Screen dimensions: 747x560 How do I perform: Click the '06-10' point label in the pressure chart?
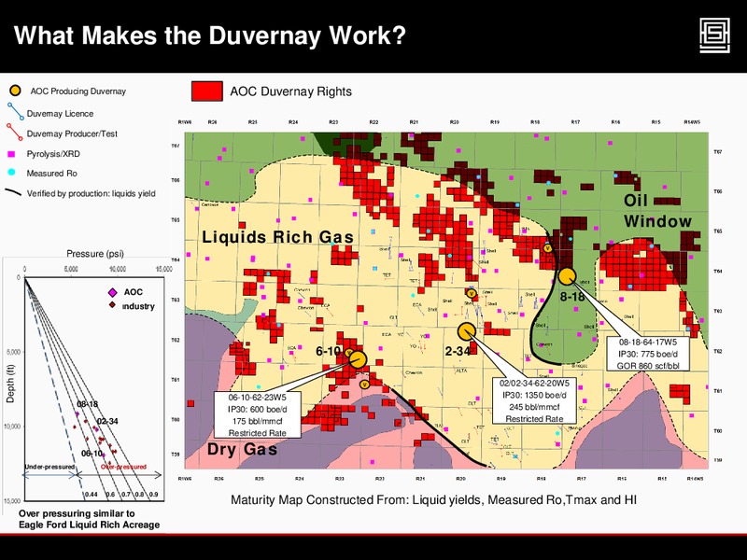[x=92, y=454]
